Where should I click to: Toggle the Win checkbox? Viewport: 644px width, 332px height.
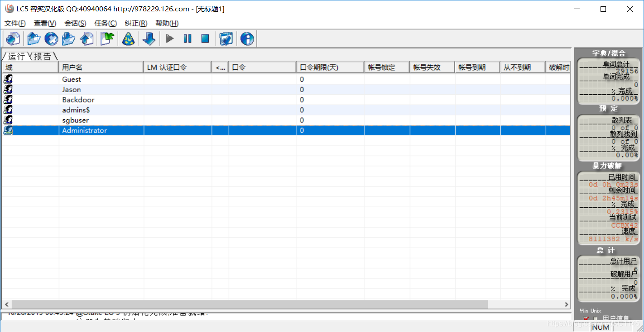pyautogui.click(x=586, y=319)
